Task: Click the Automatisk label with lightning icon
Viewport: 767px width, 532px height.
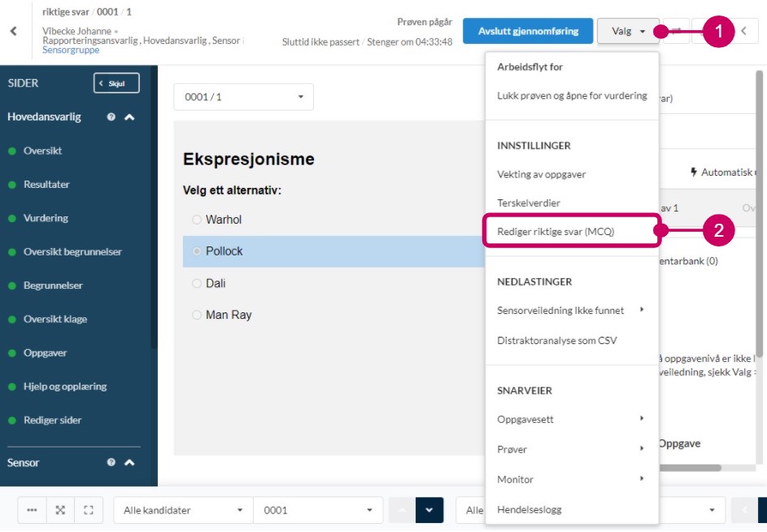Action: [x=723, y=172]
